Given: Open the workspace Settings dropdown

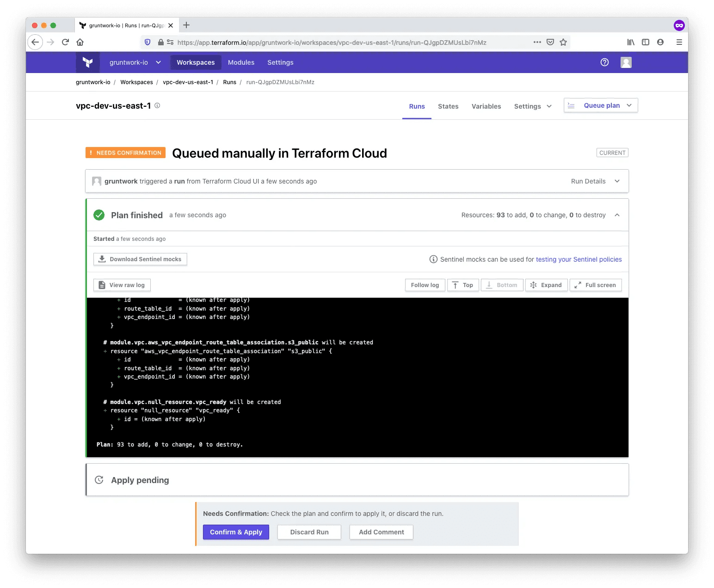Looking at the screenshot, I should click(533, 106).
